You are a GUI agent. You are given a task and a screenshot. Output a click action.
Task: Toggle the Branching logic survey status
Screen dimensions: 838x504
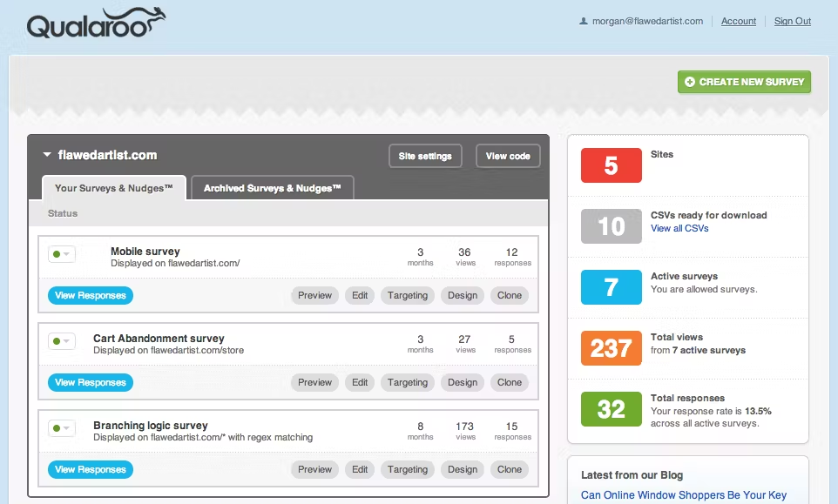62,428
